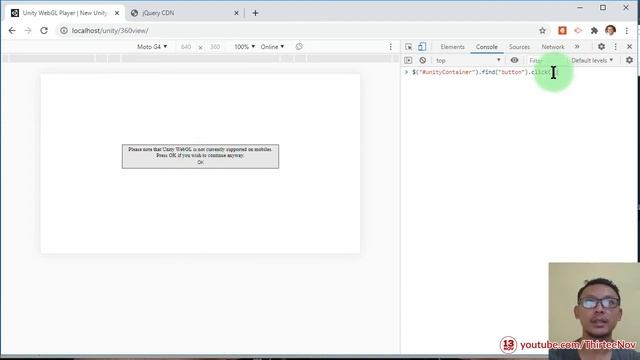Clear the console
Viewport: 640px width, 360px height.
(x=422, y=60)
